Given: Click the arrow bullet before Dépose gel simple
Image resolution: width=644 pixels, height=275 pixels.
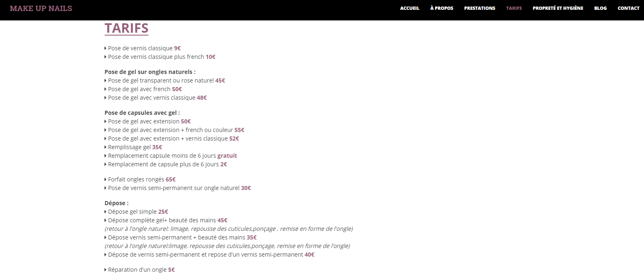Looking at the screenshot, I should 105,212.
